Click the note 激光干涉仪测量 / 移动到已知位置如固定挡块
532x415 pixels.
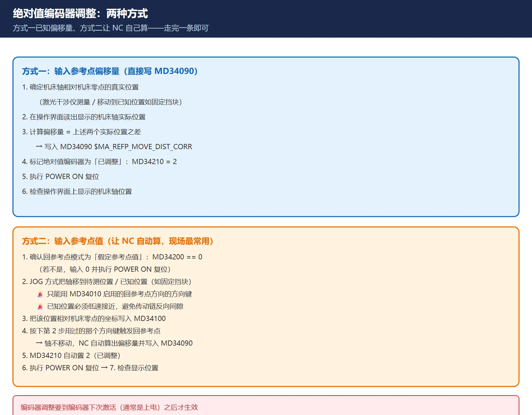[x=110, y=102]
